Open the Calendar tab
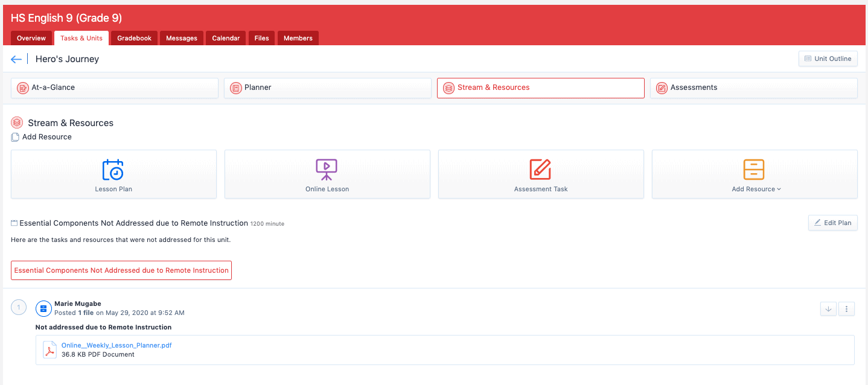Viewport: 868px width, 385px height. [x=226, y=38]
